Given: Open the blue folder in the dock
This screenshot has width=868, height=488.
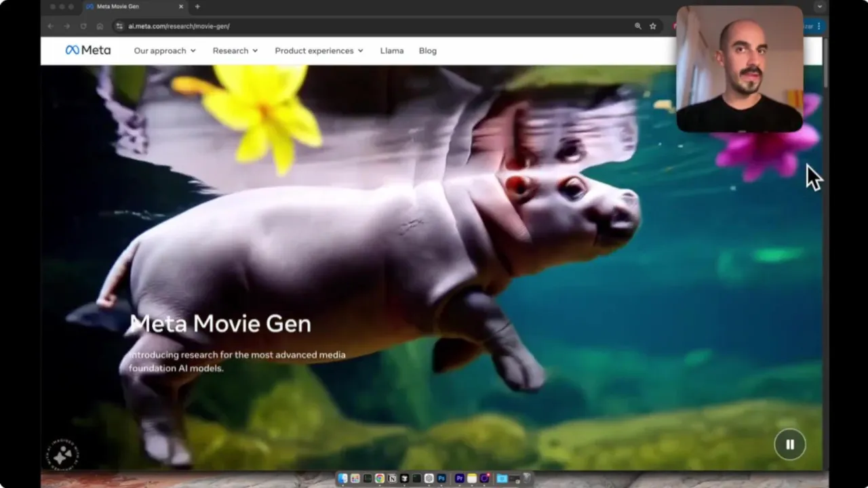Looking at the screenshot, I should (x=502, y=479).
